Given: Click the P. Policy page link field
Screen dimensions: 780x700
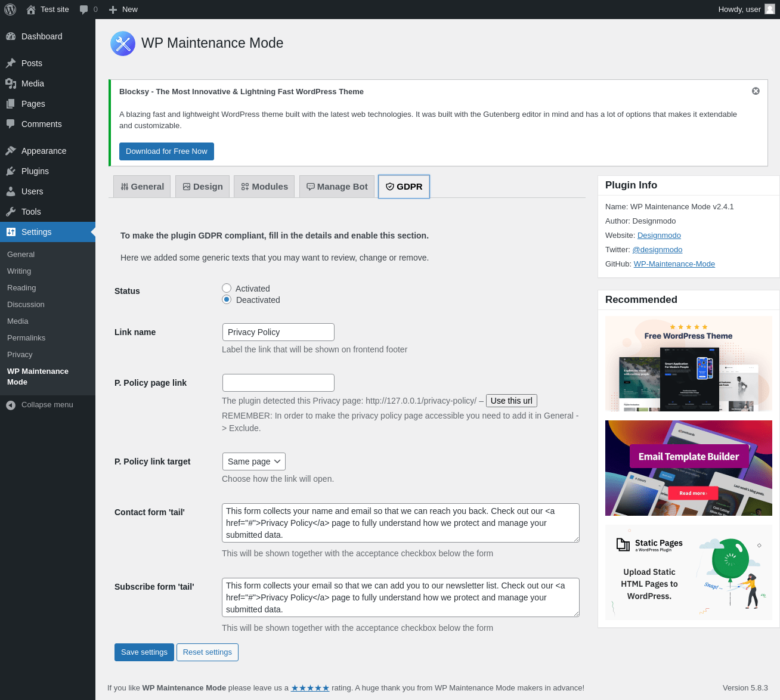Looking at the screenshot, I should coord(278,383).
